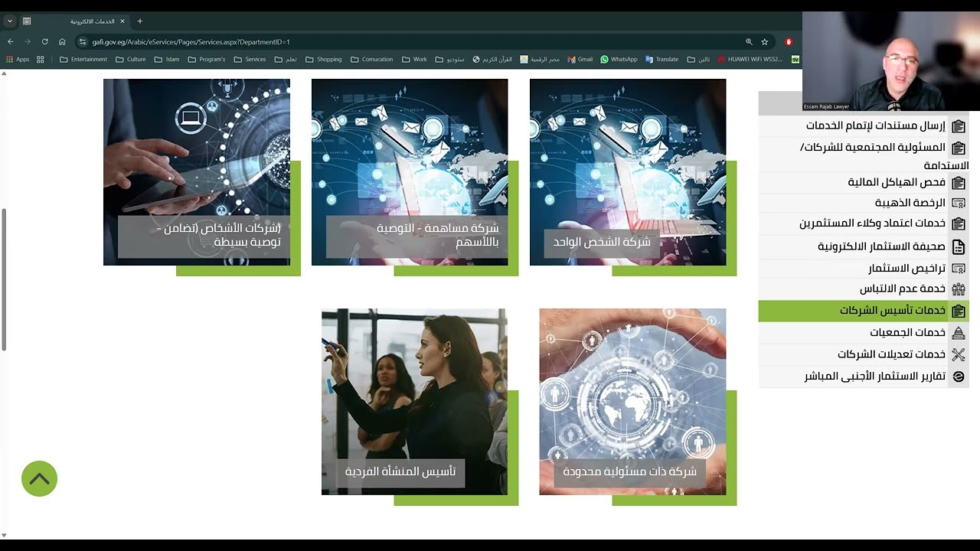Image resolution: width=980 pixels, height=551 pixels.
Task: Open the Services bookmarks folder
Action: pos(250,59)
